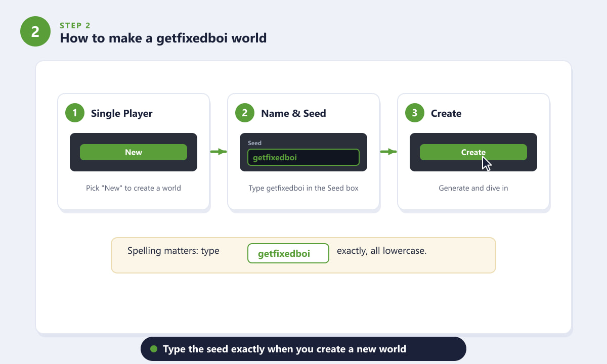Select the Name & Seed heading
Screen dimensions: 607x364
293,113
